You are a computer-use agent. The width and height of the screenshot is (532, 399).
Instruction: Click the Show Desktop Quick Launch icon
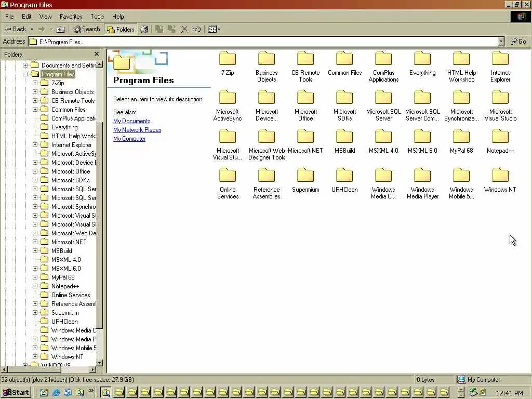click(x=44, y=393)
